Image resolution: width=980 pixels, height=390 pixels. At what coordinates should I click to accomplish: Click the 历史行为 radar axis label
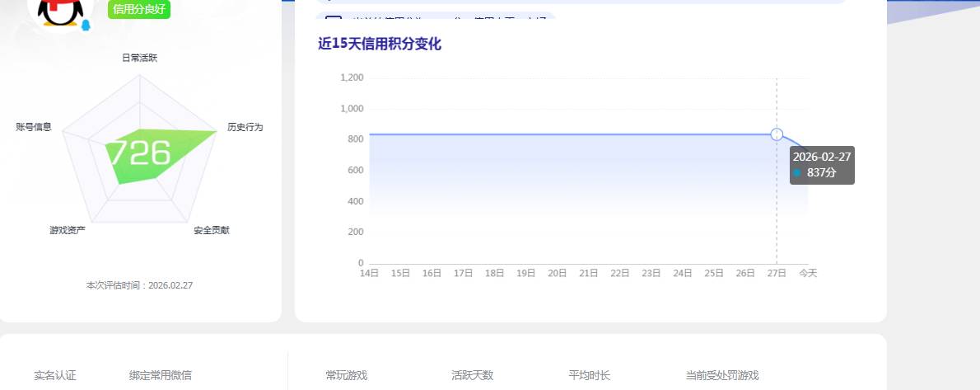245,127
